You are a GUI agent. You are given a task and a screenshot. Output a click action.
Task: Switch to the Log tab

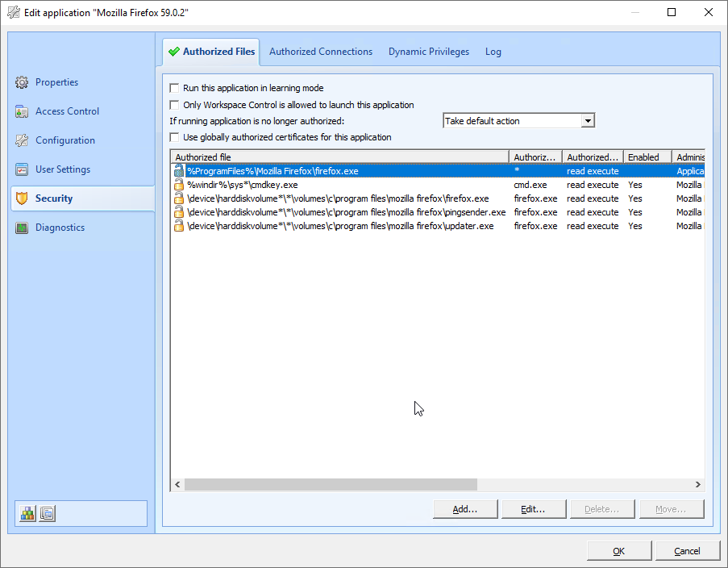(493, 52)
